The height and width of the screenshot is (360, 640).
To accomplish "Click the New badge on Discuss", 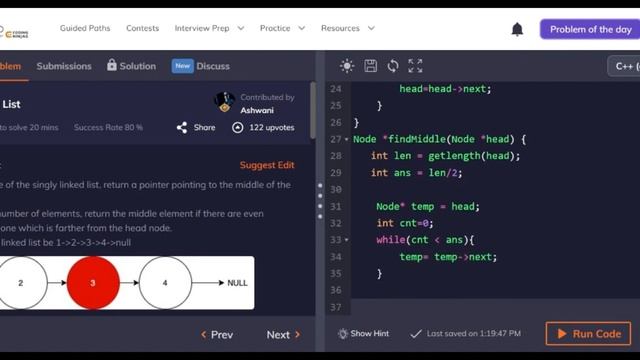I will tap(182, 66).
